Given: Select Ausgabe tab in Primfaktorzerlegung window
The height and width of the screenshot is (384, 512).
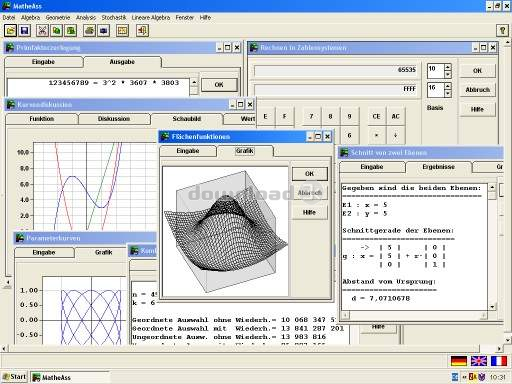Looking at the screenshot, I should (122, 62).
